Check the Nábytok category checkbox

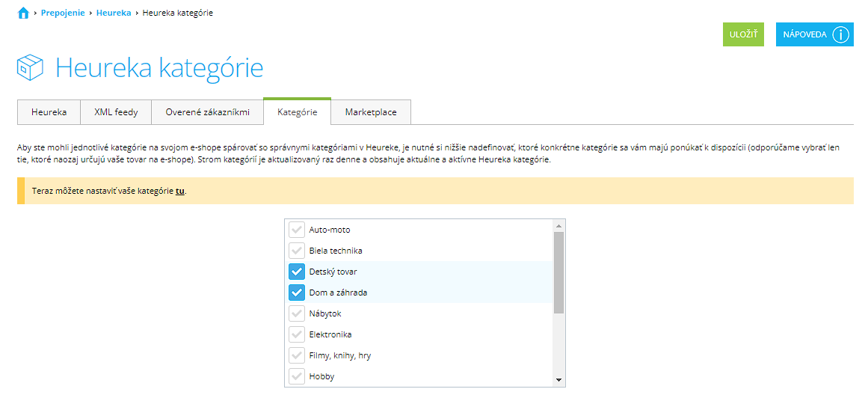pos(298,313)
